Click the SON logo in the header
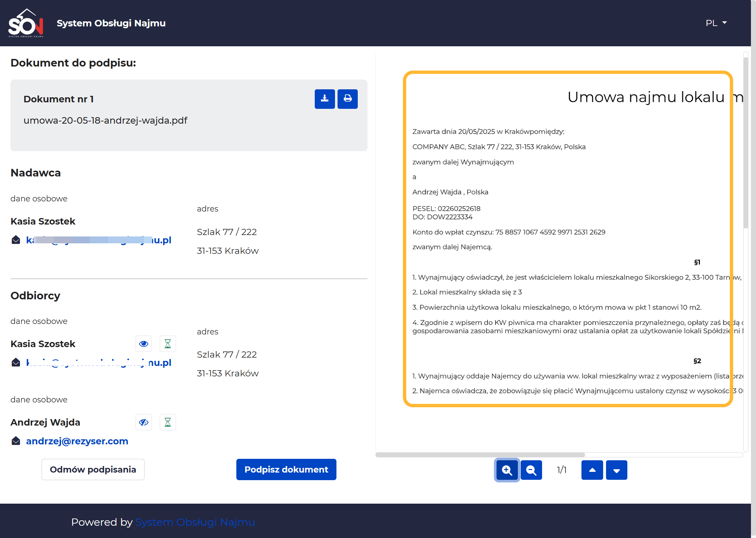Viewport: 756px width, 538px height. tap(26, 23)
